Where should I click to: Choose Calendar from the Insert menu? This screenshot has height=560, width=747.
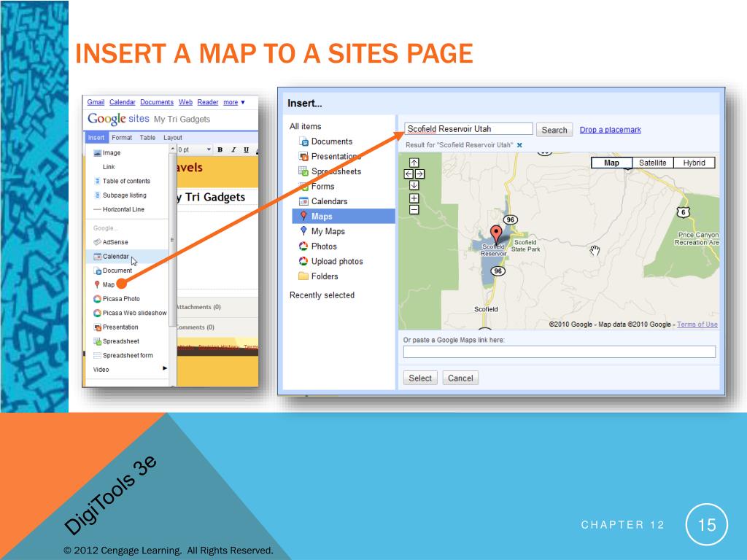127,256
